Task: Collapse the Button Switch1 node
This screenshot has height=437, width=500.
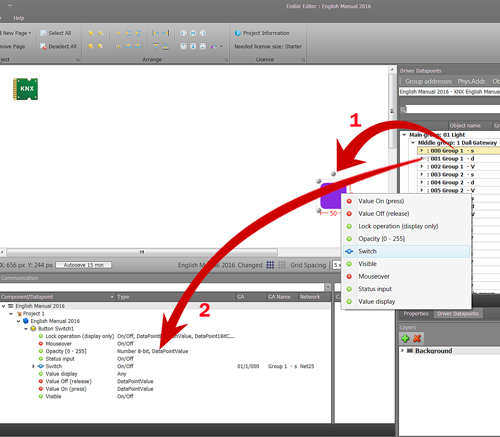Action: [26, 329]
